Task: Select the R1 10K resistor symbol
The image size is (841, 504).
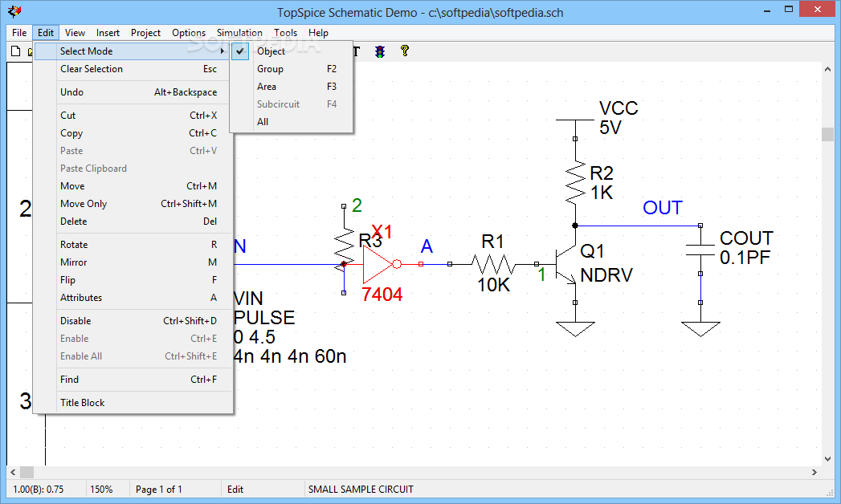Action: [x=492, y=264]
